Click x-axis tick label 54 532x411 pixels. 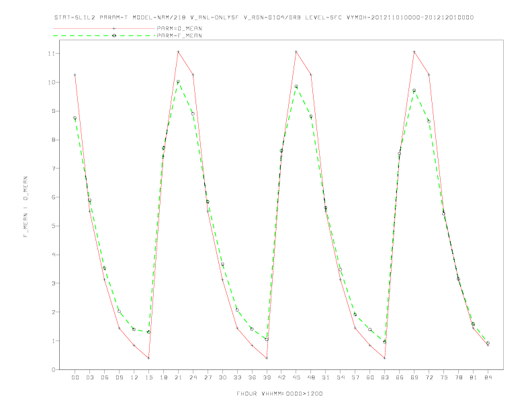341,377
